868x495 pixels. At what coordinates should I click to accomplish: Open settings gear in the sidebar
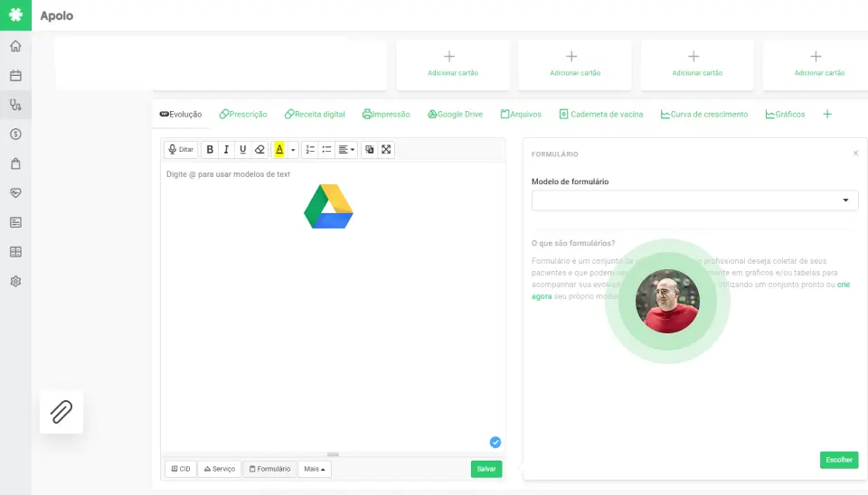(15, 281)
